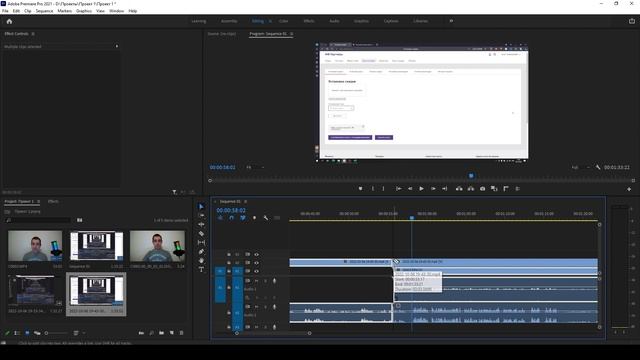Select the Hand tool

pyautogui.click(x=201, y=260)
